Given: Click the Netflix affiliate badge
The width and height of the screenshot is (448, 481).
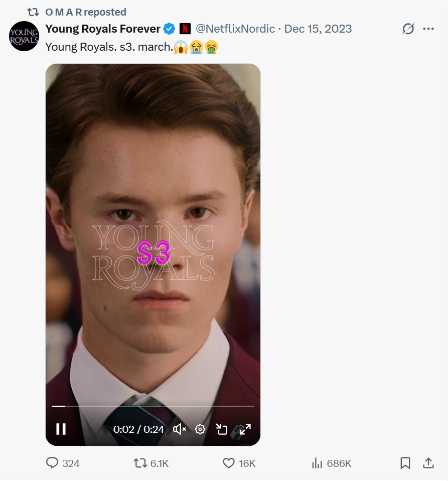Looking at the screenshot, I should [185, 29].
